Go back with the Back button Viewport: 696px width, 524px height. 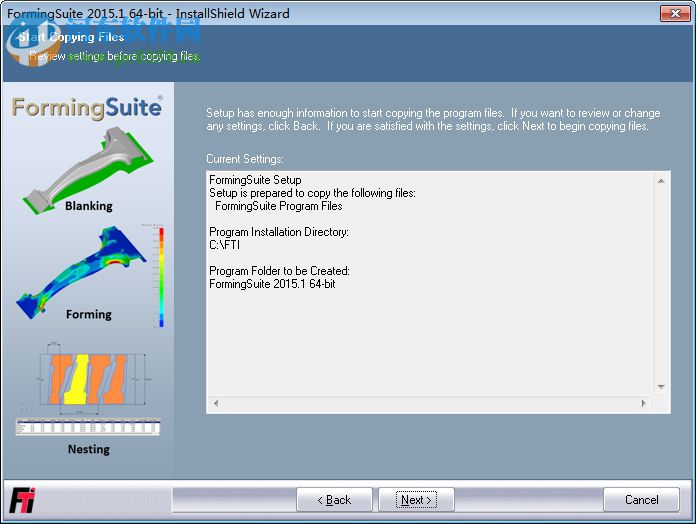point(334,500)
